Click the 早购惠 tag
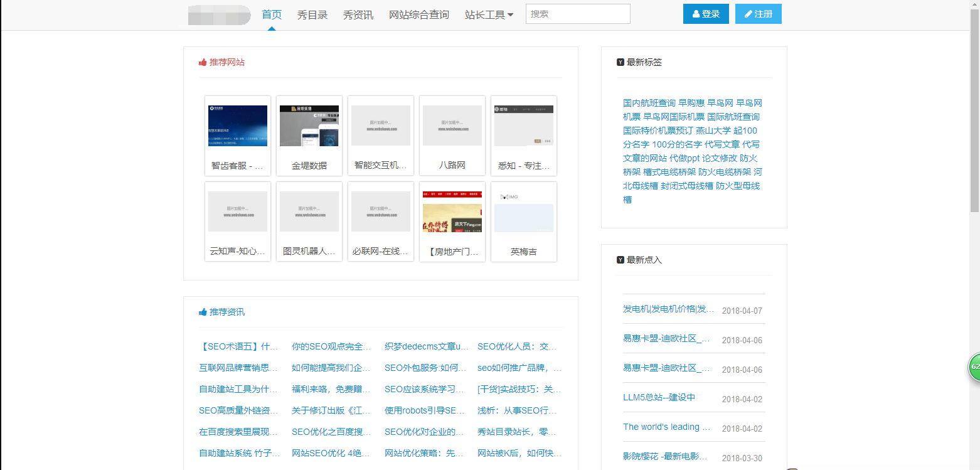This screenshot has width=980, height=470. 691,103
